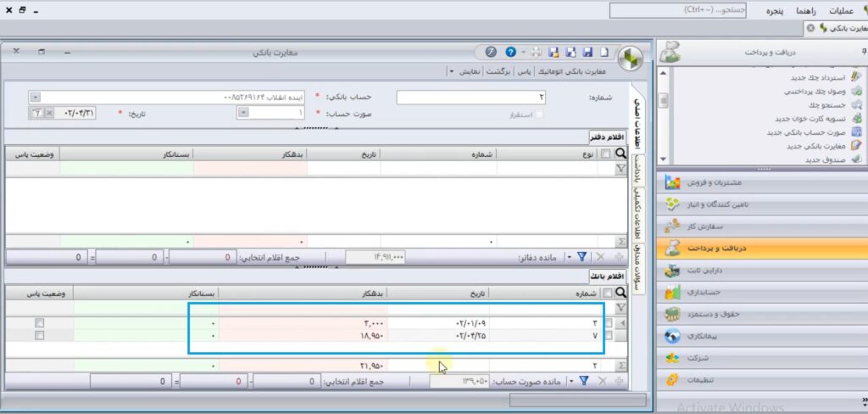Tick the row checkbox for bank item ۷
Screen dimensions: 868x414
tap(609, 335)
